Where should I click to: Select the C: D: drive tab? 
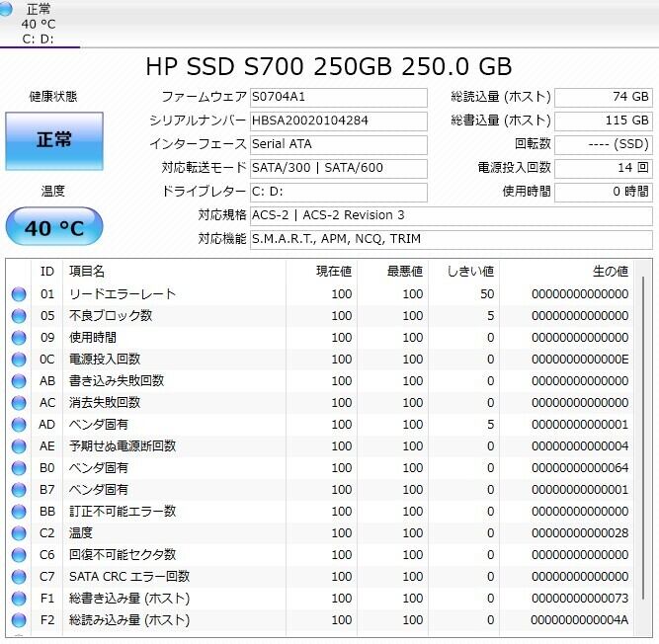pos(40,24)
